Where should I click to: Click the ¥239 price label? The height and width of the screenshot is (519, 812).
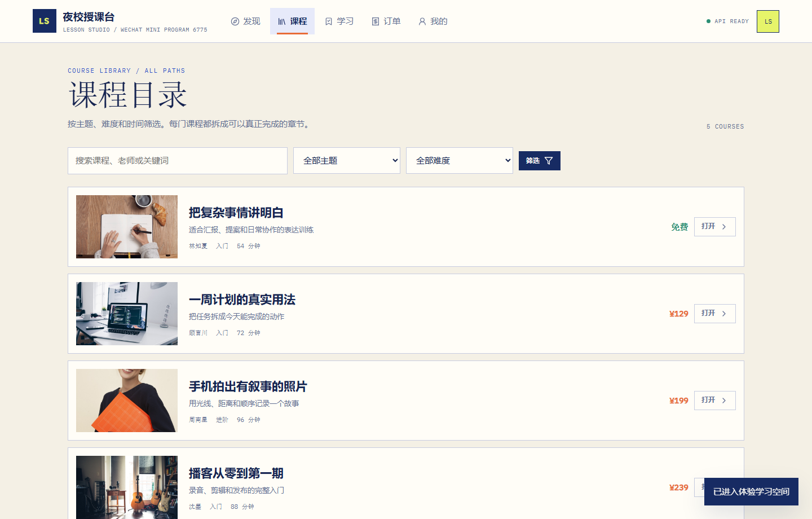[679, 487]
